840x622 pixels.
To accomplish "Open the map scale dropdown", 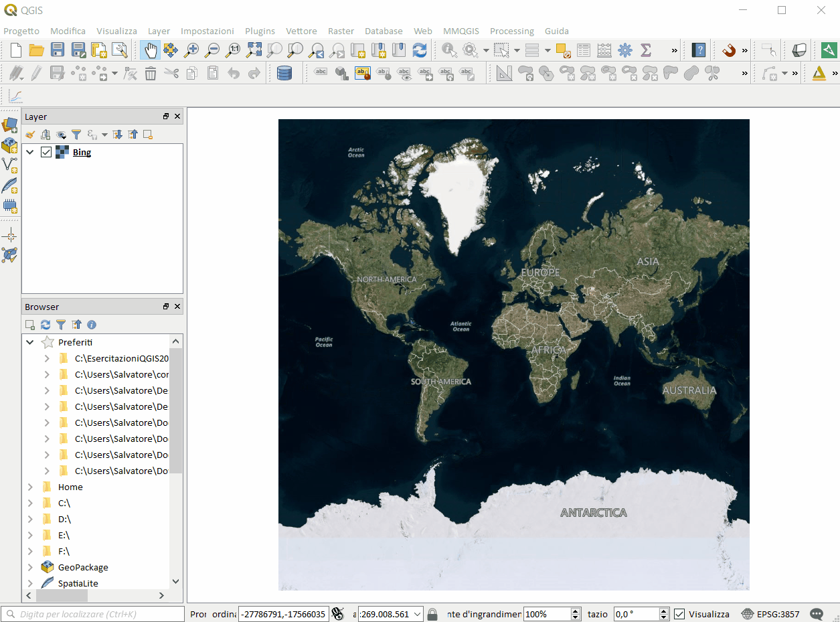I will (418, 614).
